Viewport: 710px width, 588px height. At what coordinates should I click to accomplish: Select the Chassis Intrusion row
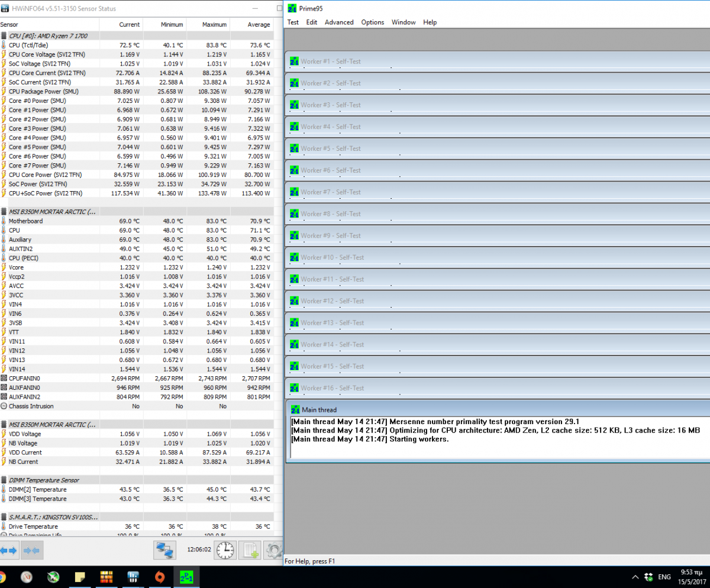(136, 406)
